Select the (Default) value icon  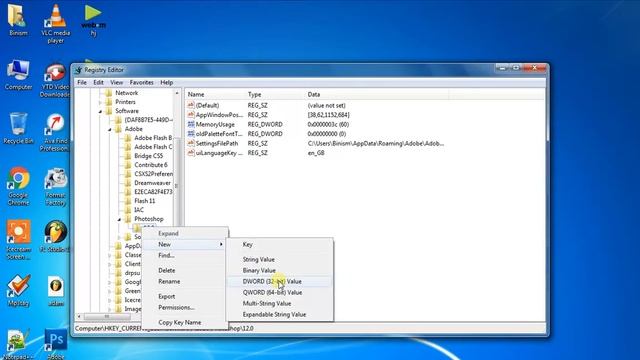pos(191,105)
